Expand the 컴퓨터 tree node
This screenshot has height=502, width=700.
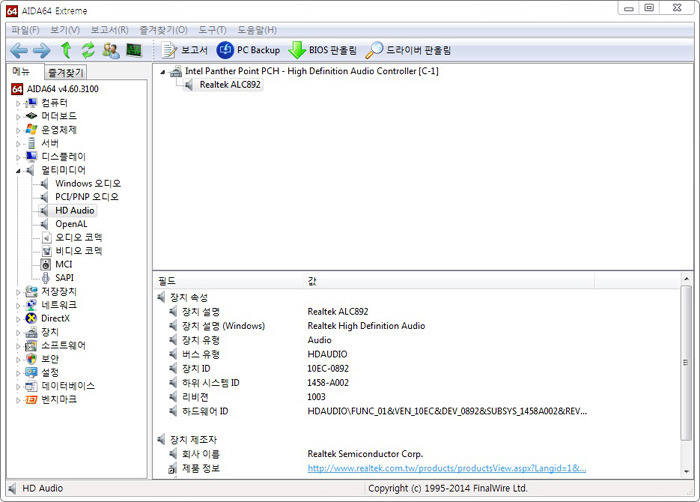click(18, 104)
